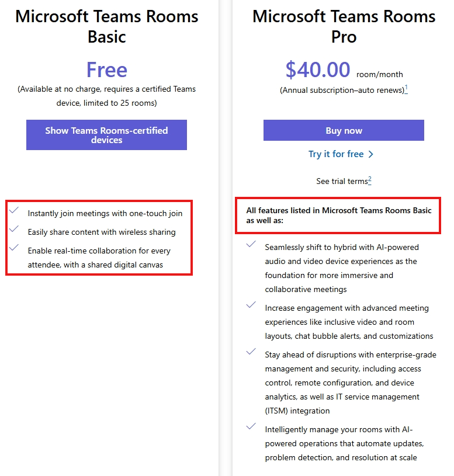Select the Microsoft Teams Rooms Pro heading
Screen dimensions: 454x476
coord(344,26)
